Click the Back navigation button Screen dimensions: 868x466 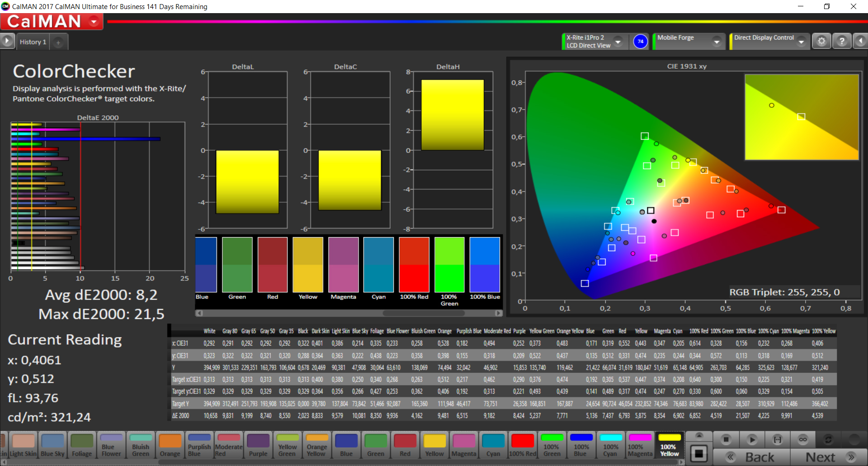pyautogui.click(x=752, y=457)
